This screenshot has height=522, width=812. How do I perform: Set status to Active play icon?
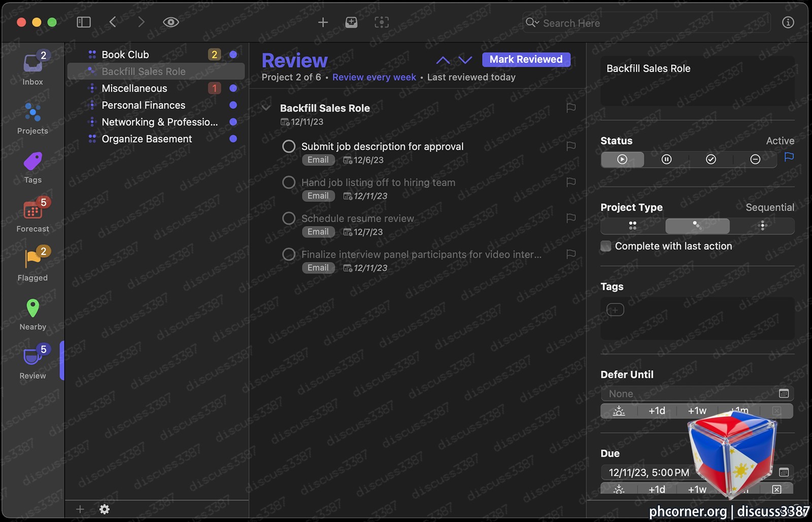pyautogui.click(x=622, y=159)
